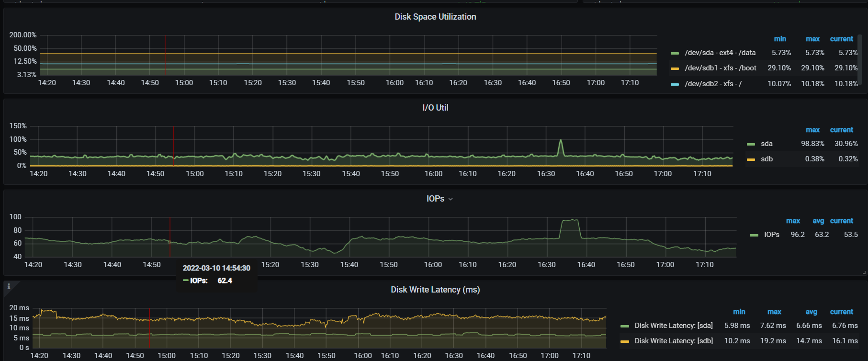Viewport: 868px width, 361px height.
Task: Click the info icon on Disk Write Latency panel
Action: pyautogui.click(x=9, y=287)
